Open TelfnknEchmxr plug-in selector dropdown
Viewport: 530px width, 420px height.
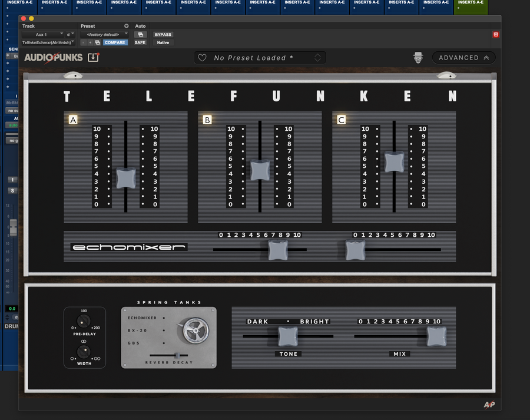pos(48,42)
